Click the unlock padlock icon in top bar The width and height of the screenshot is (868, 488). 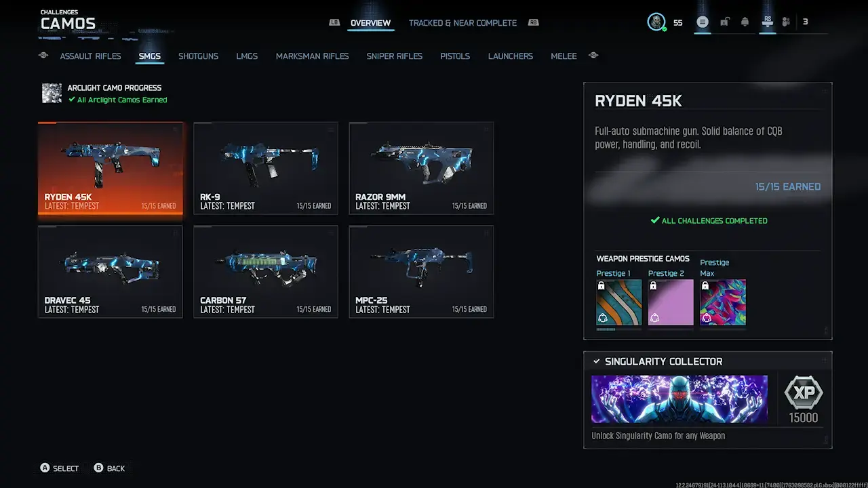pos(724,22)
